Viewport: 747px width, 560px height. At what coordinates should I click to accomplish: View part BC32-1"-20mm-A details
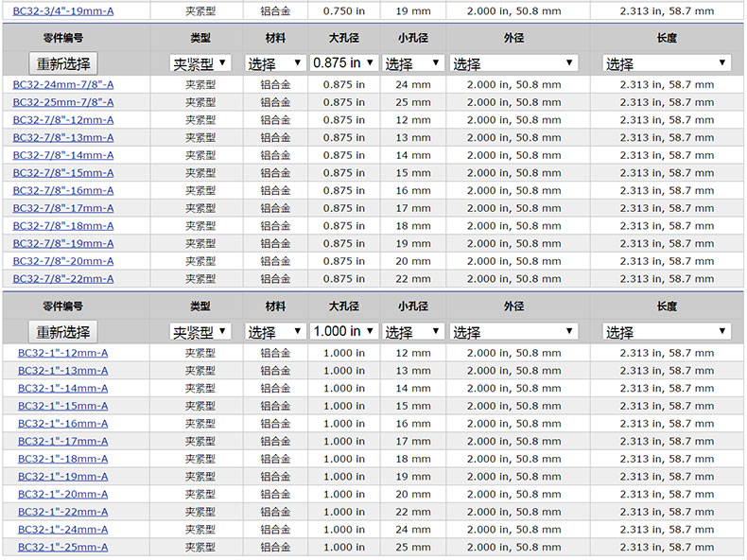coord(62,494)
